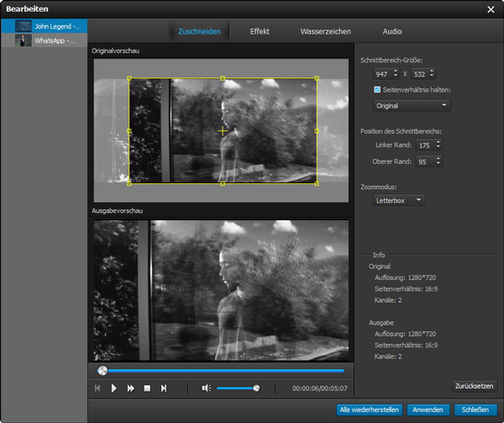Screen dimensions: 504x423
Task: Decrease crop height with down arrow
Action: coord(432,76)
